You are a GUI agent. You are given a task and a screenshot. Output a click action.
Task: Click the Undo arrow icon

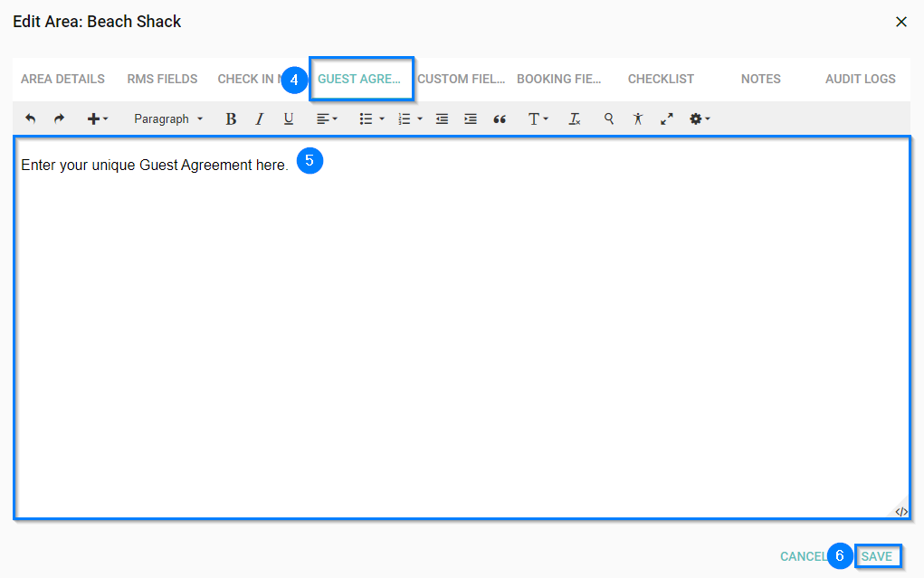(30, 118)
